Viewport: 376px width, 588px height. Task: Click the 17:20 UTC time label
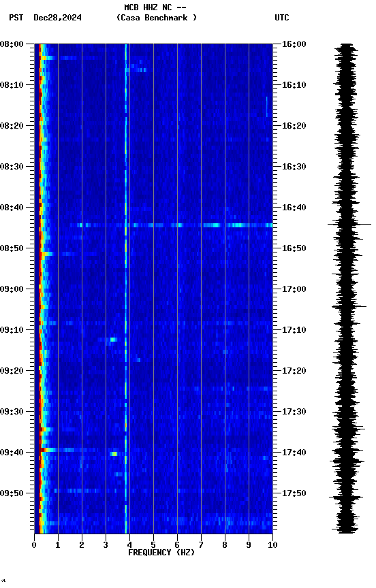[294, 371]
